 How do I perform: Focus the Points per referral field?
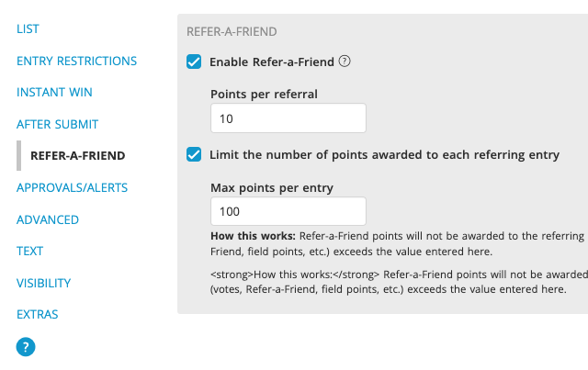coord(288,118)
